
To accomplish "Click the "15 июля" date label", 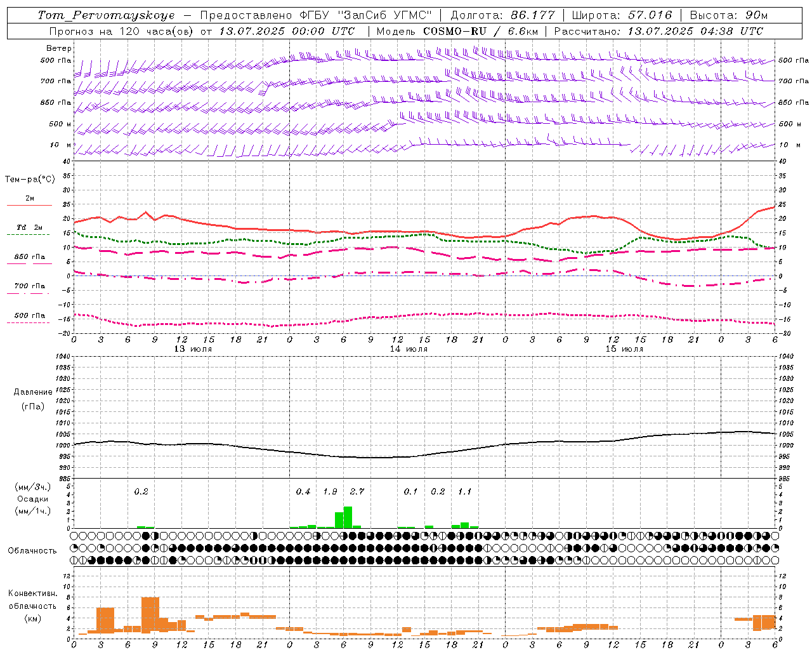I will pos(624,349).
